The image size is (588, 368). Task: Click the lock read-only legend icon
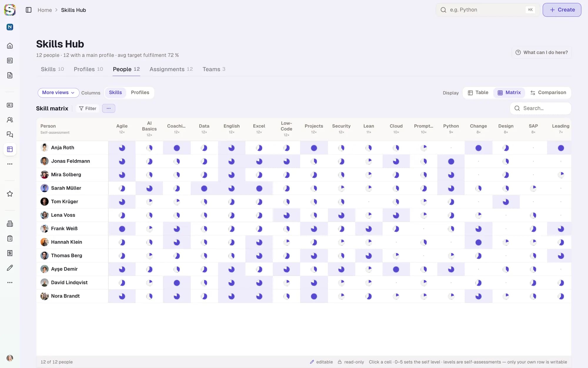(340, 362)
